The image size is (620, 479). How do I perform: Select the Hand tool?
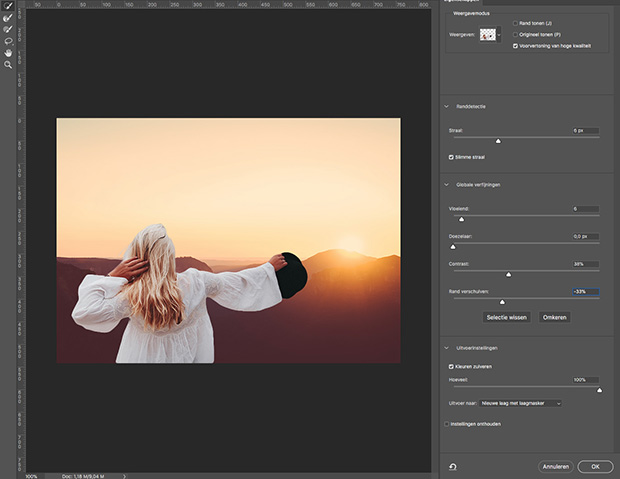(x=8, y=53)
